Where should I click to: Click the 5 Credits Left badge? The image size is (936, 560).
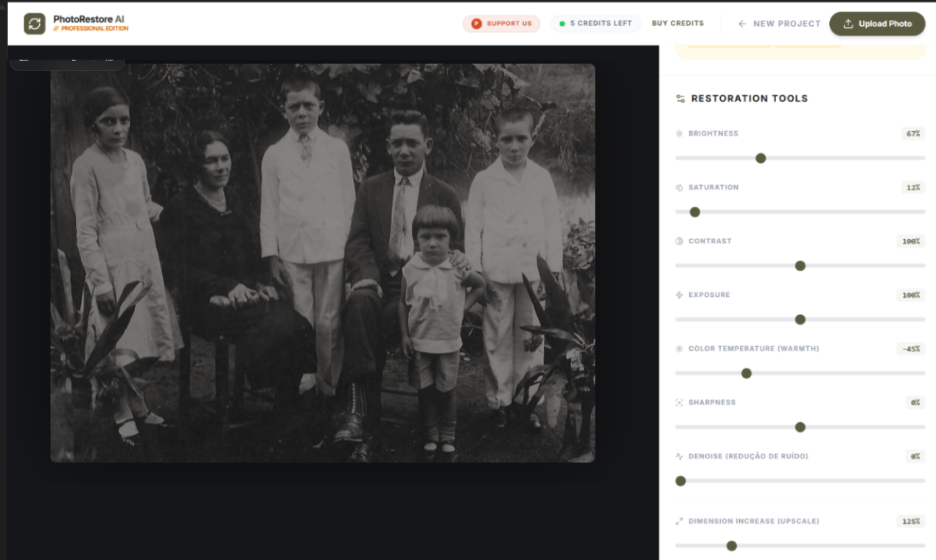[x=596, y=23]
